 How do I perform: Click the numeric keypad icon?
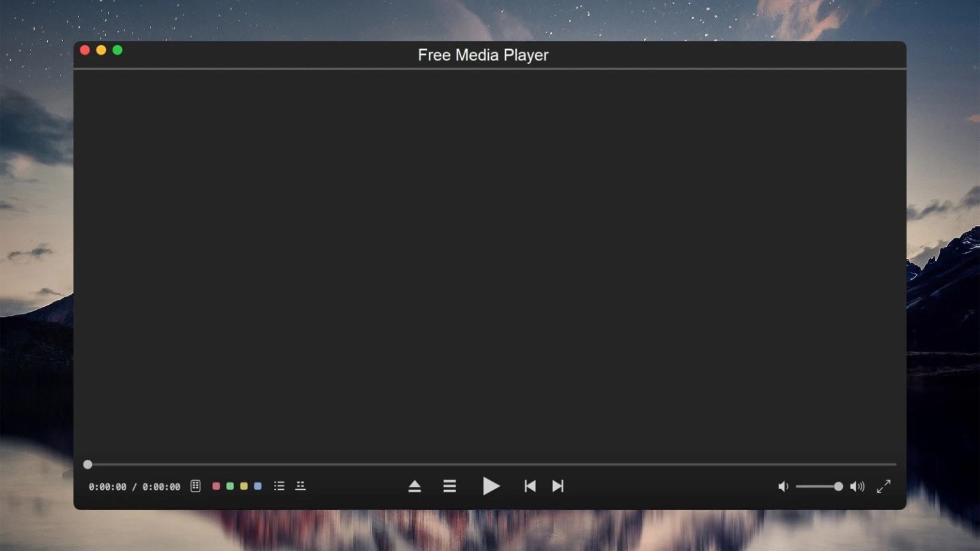point(195,486)
